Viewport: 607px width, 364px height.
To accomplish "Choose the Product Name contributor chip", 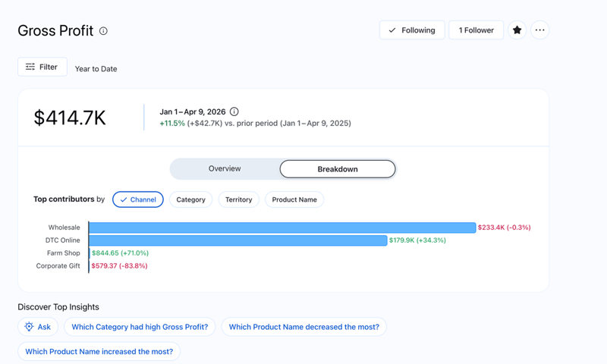I will 294,199.
